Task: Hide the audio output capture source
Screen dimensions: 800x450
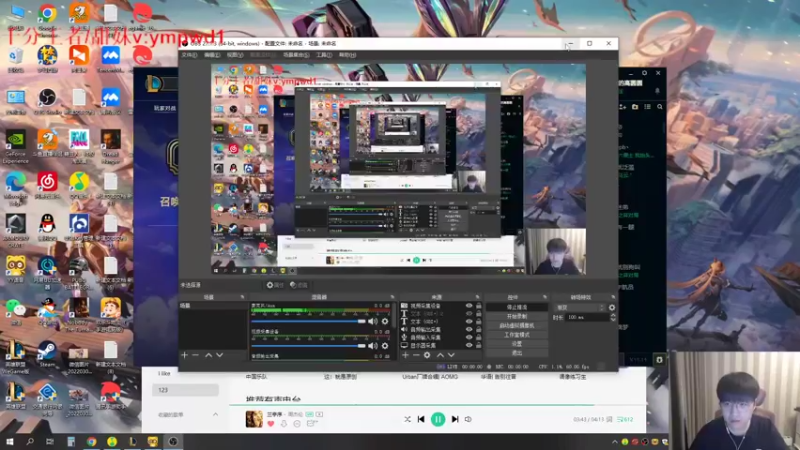Action: pos(469,330)
